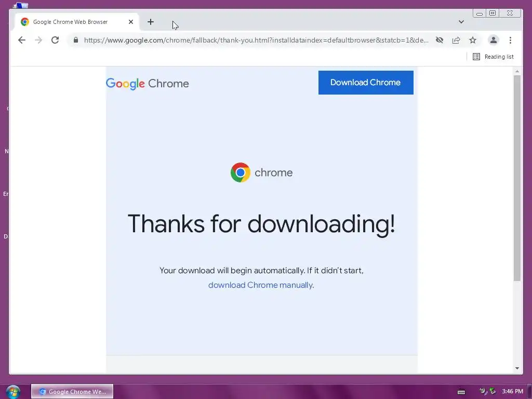Click the Google Chrome taskbar button
The width and height of the screenshot is (532, 399).
[72, 392]
